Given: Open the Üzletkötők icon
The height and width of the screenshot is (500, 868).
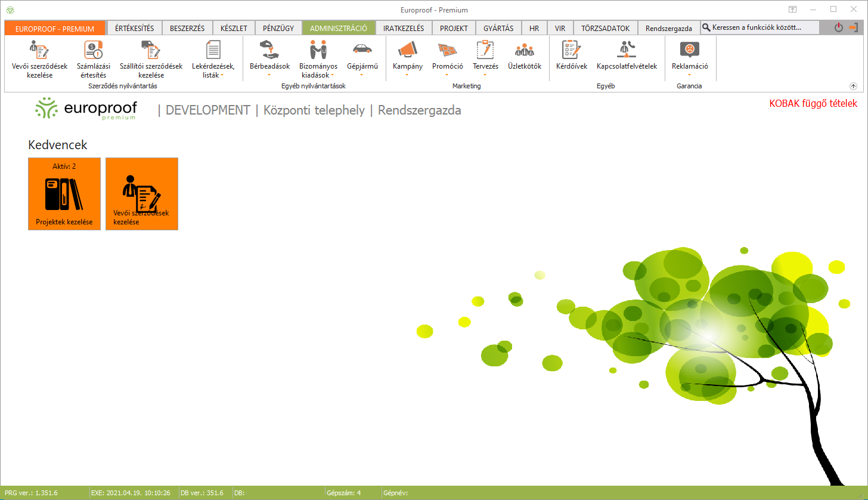Looking at the screenshot, I should point(525,57).
